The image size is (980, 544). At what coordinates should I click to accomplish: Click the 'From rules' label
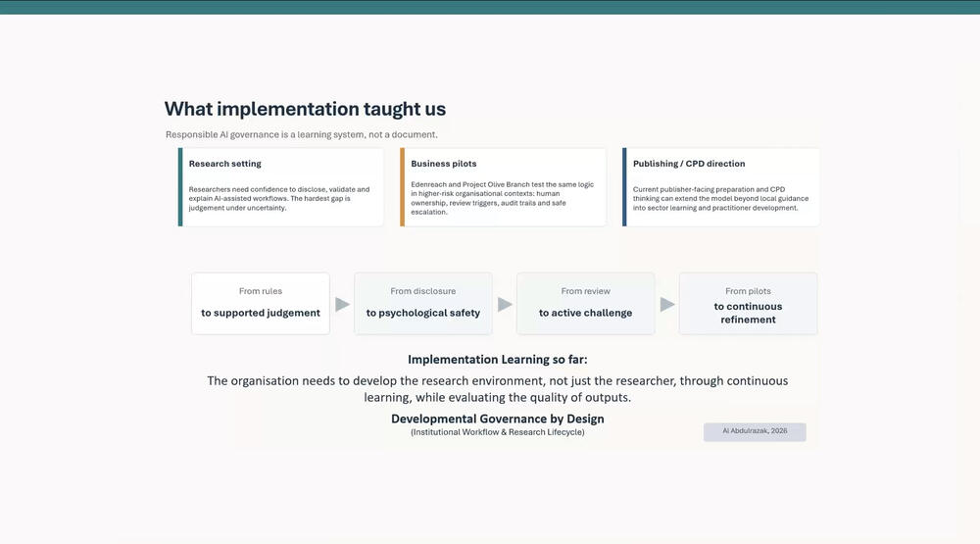pyautogui.click(x=261, y=291)
